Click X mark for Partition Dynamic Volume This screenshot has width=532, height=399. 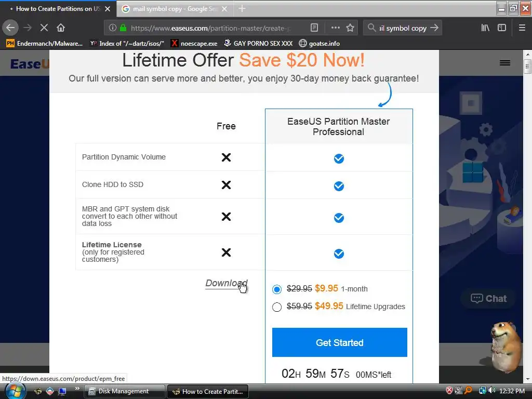click(226, 157)
